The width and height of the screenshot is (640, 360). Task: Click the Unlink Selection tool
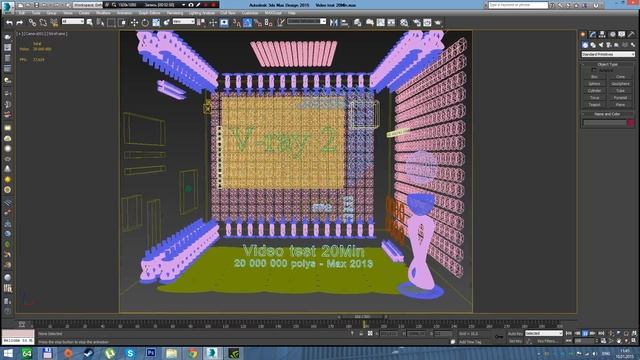[x=43, y=23]
